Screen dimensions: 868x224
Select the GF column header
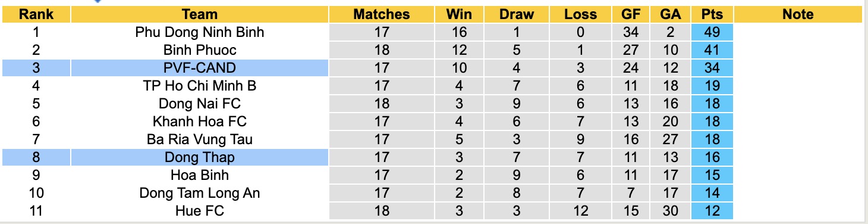pos(631,14)
